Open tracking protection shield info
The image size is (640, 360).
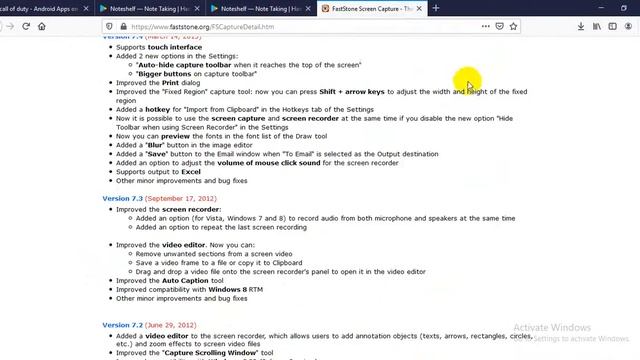click(x=109, y=27)
